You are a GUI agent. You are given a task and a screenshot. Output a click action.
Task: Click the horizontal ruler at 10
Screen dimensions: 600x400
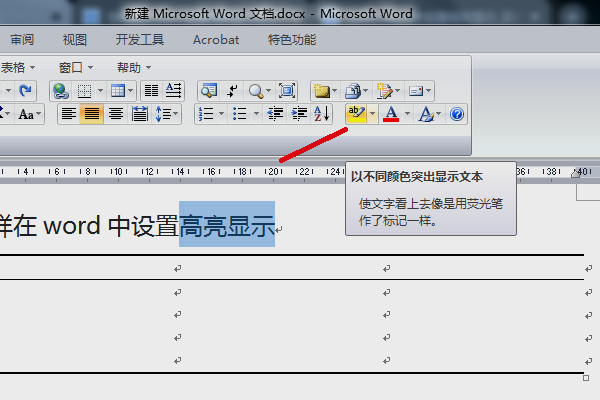tap(118, 172)
